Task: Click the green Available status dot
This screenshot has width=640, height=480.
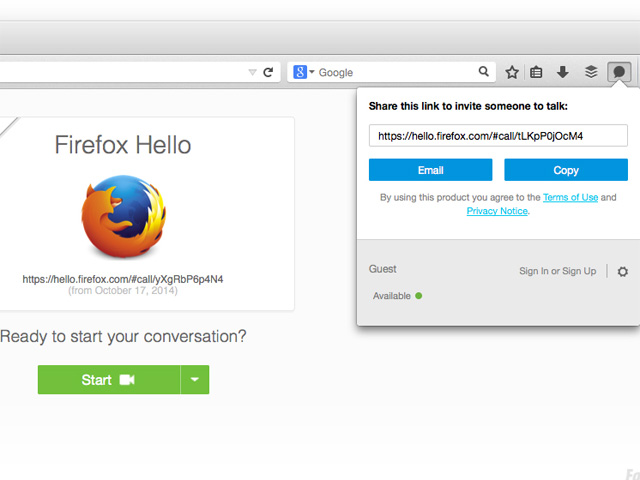Action: click(x=418, y=296)
